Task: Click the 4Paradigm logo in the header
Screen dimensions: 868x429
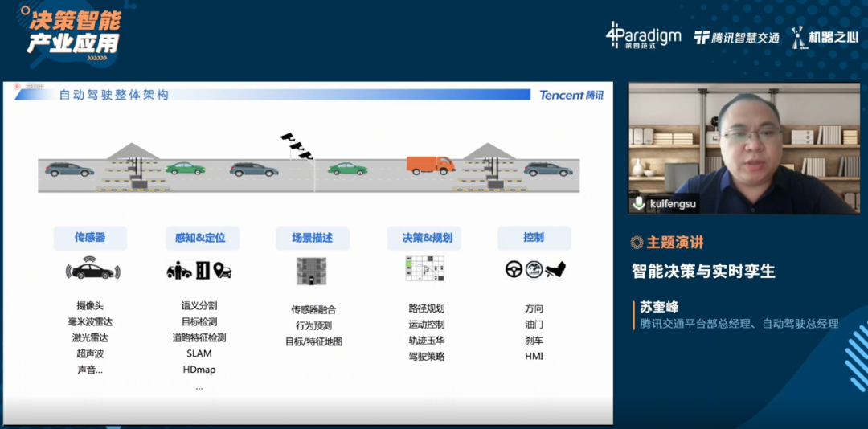Action: [643, 35]
